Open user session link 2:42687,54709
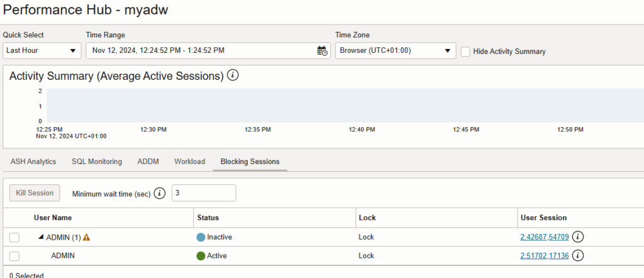644x278 pixels. (545, 237)
